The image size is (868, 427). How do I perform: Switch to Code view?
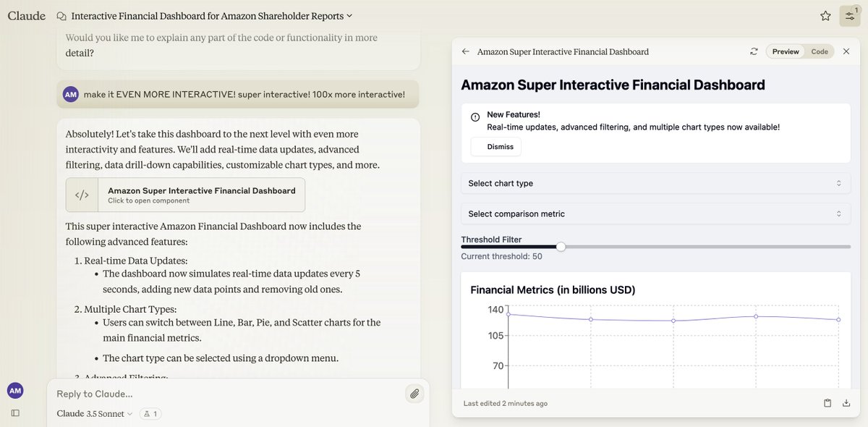click(x=820, y=51)
